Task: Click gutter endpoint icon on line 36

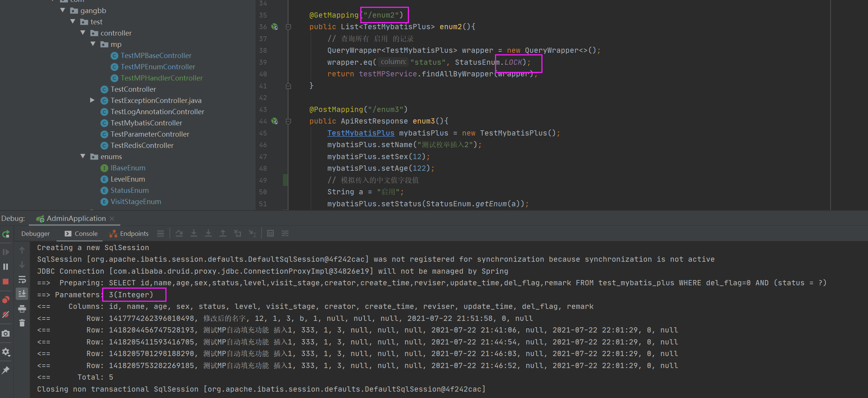Action: [x=275, y=27]
